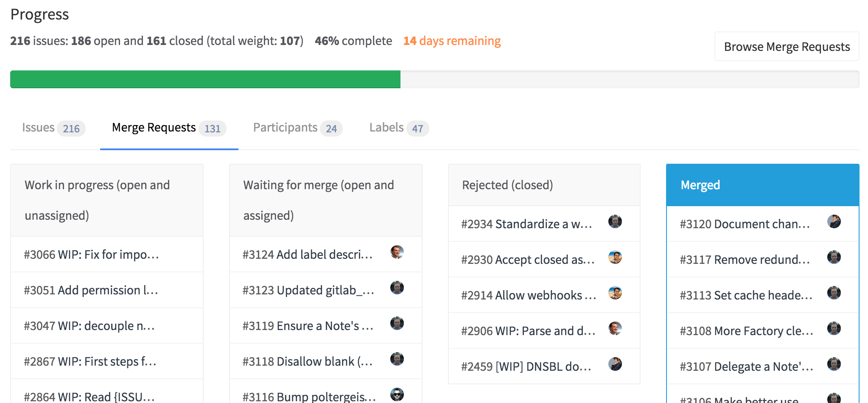The image size is (868, 403).
Task: Click avatar next to #2459 DNSBL request
Action: click(x=615, y=364)
